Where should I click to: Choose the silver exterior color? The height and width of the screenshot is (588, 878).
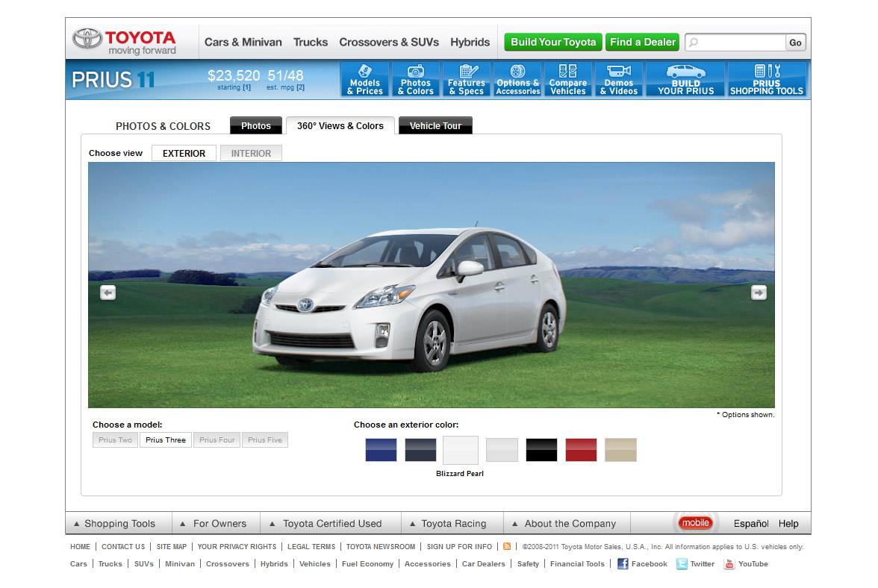pos(502,450)
